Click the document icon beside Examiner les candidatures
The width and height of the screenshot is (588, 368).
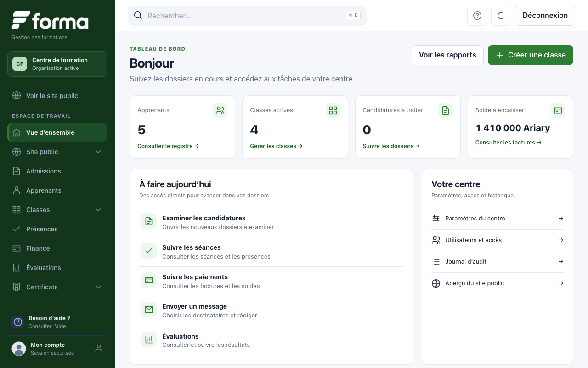click(x=149, y=221)
